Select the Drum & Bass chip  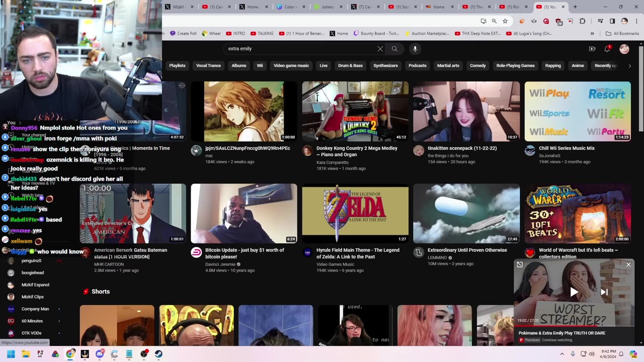[x=350, y=66]
